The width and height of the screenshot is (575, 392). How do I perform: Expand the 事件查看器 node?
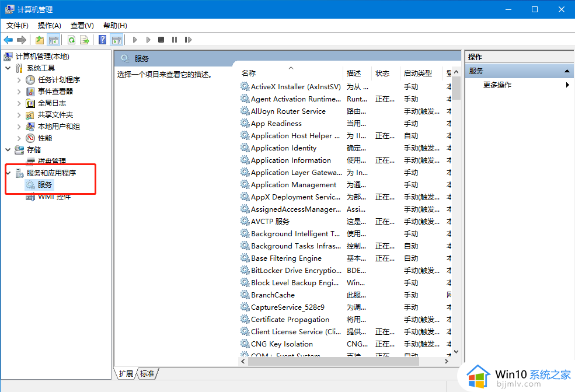coord(19,91)
